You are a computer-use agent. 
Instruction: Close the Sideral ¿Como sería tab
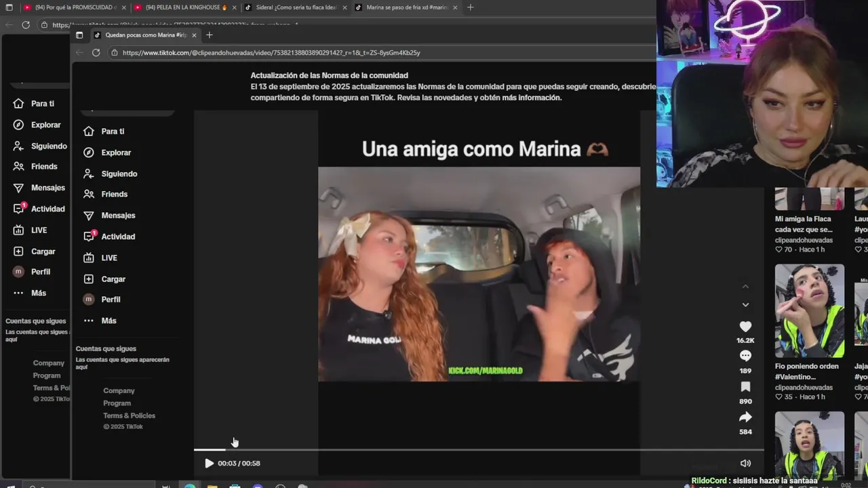click(344, 7)
